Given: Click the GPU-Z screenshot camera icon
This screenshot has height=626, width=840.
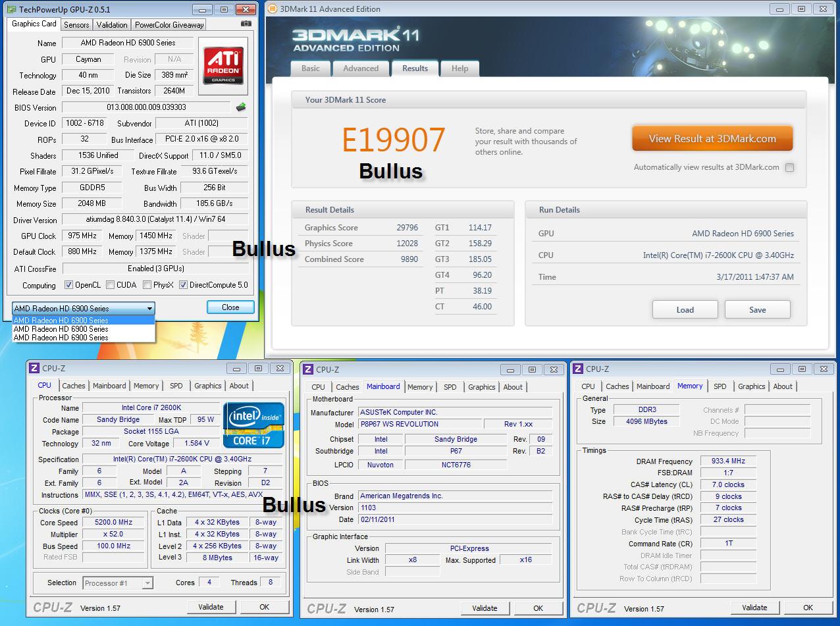Looking at the screenshot, I should (x=246, y=24).
